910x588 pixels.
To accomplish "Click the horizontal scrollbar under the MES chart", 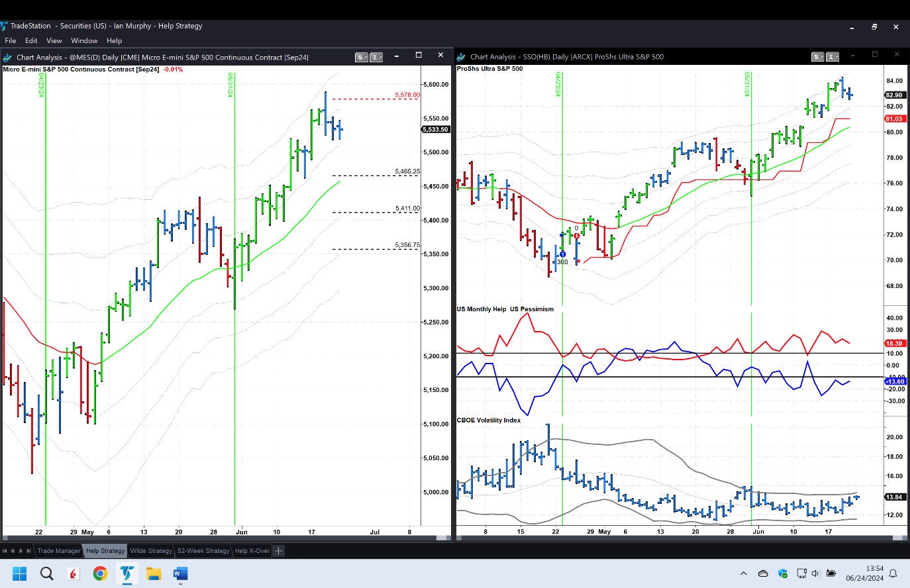I will tap(227, 538).
